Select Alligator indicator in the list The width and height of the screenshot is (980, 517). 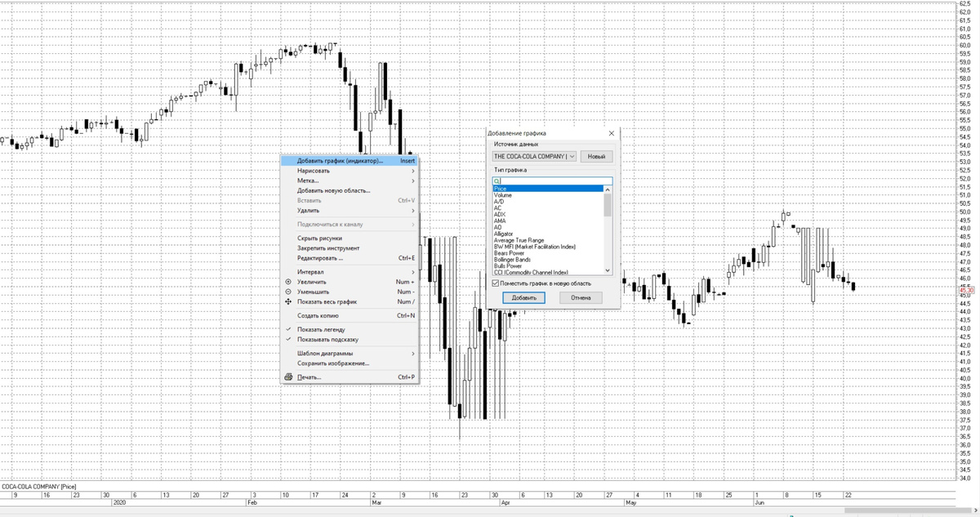coord(548,234)
